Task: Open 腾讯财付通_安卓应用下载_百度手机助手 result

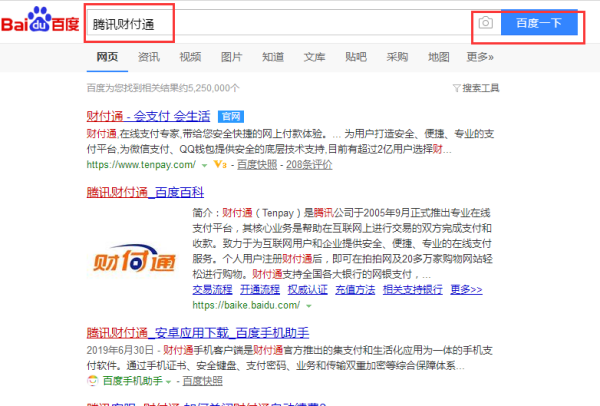Action: pyautogui.click(x=198, y=333)
